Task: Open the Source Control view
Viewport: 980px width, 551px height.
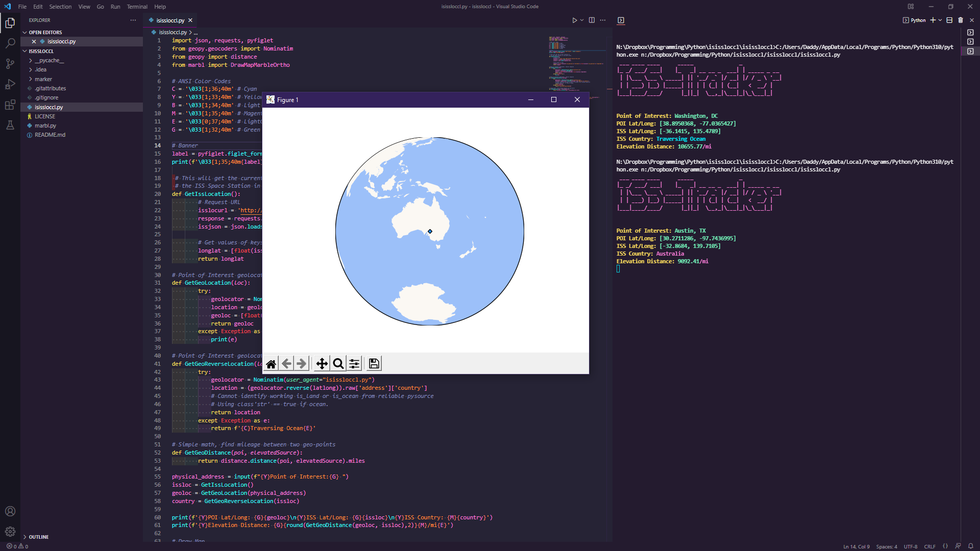Action: (10, 64)
